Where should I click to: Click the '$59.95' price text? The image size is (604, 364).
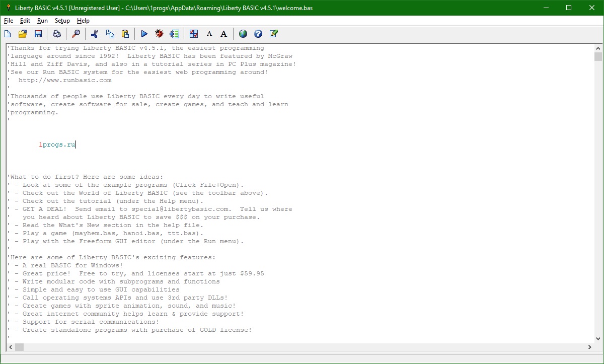click(x=252, y=274)
